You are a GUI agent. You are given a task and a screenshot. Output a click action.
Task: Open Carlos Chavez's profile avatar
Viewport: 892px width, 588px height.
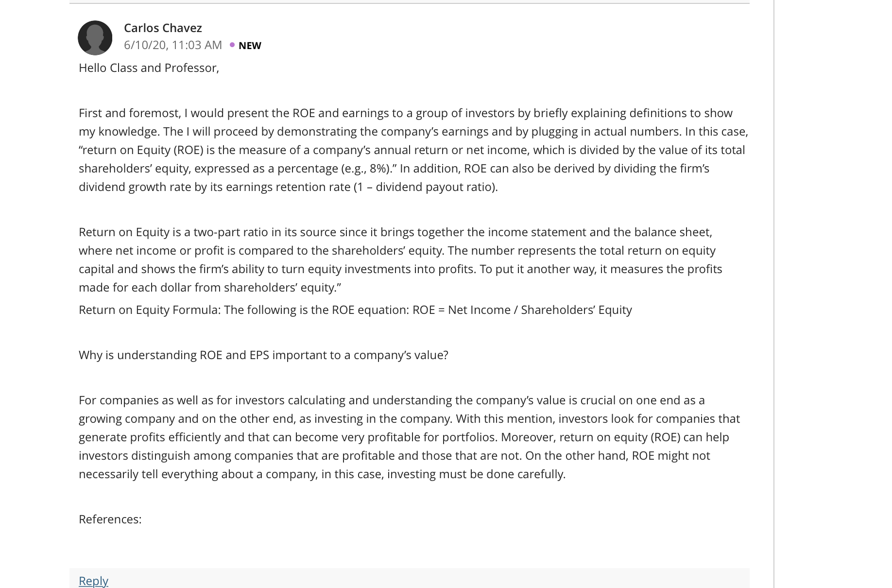[x=95, y=38]
